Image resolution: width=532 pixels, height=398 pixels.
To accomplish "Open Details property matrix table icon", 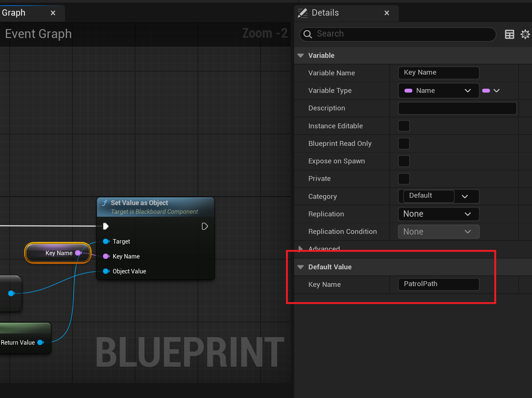I will (x=509, y=34).
